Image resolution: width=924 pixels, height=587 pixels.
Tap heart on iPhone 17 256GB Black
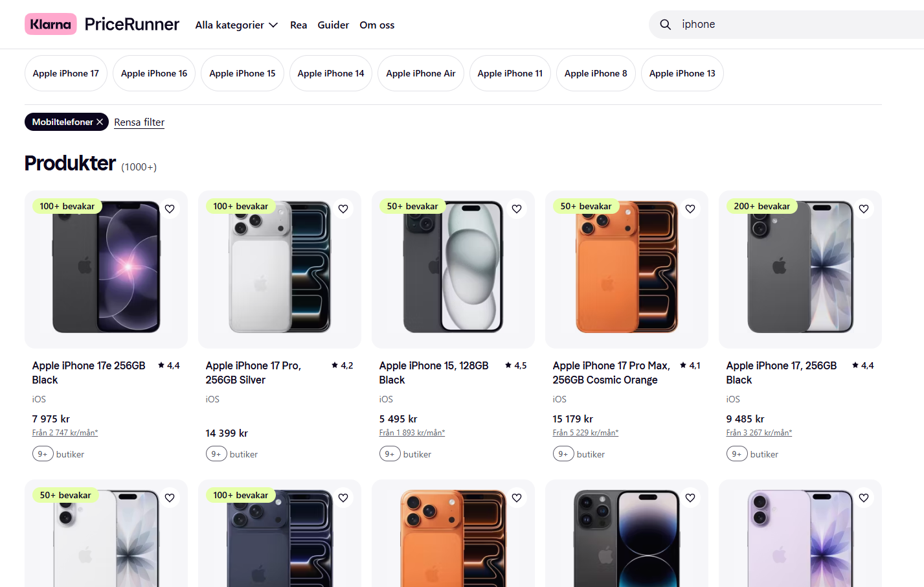pos(864,209)
